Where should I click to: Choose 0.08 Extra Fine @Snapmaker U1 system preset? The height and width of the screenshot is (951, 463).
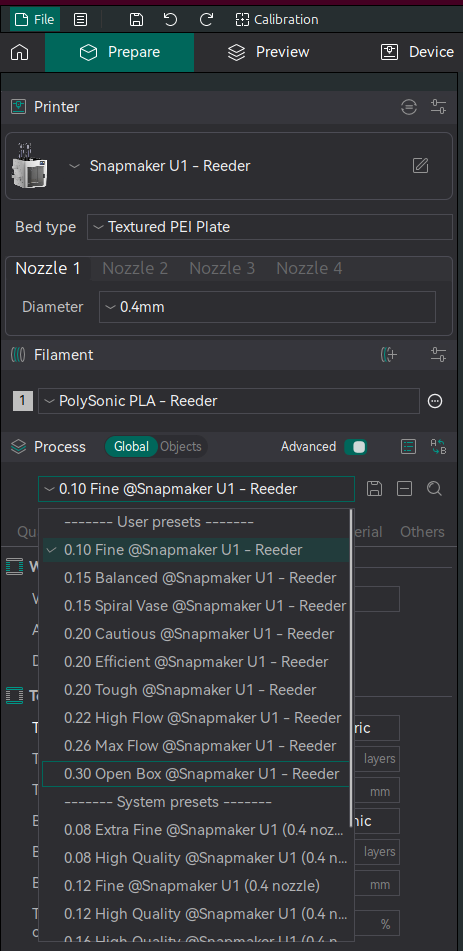coord(195,830)
